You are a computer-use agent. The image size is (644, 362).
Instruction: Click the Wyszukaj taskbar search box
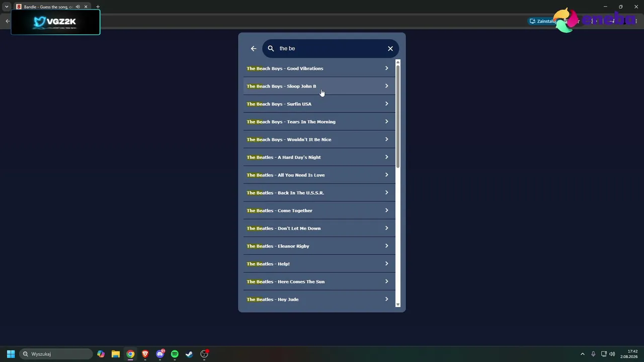(56, 354)
